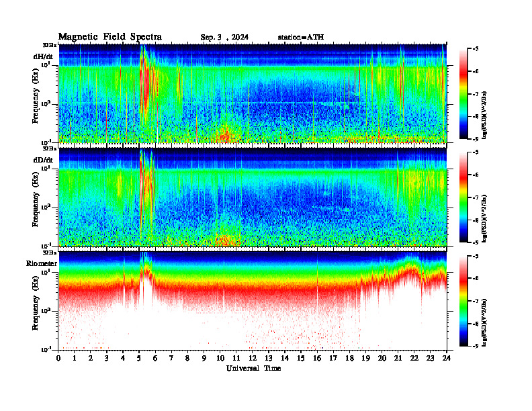
Task: Click hour tick label "0" on time axis
Action: (58, 358)
